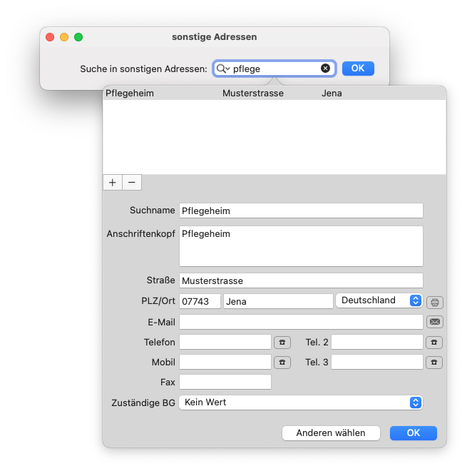Click the Ort field with Jena
Screen dimensions: 472x476
point(278,301)
